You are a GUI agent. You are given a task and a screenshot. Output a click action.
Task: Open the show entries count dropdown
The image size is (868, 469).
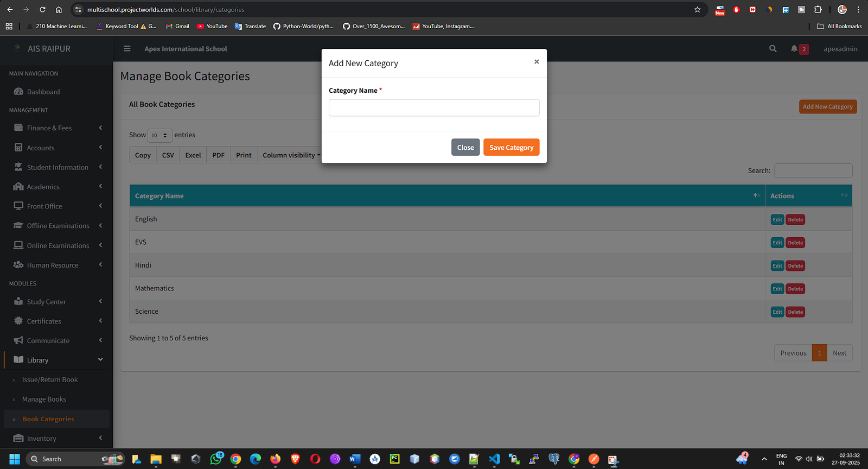tap(159, 135)
